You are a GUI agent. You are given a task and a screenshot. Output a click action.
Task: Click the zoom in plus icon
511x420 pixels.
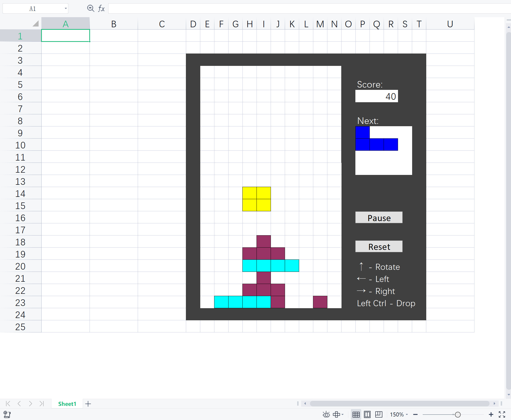[x=491, y=414]
